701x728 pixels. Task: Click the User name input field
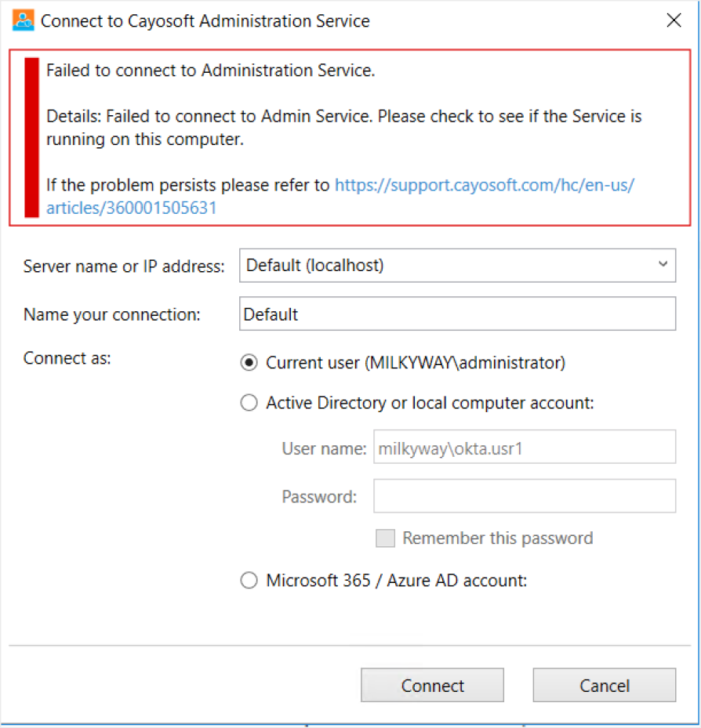click(x=525, y=447)
